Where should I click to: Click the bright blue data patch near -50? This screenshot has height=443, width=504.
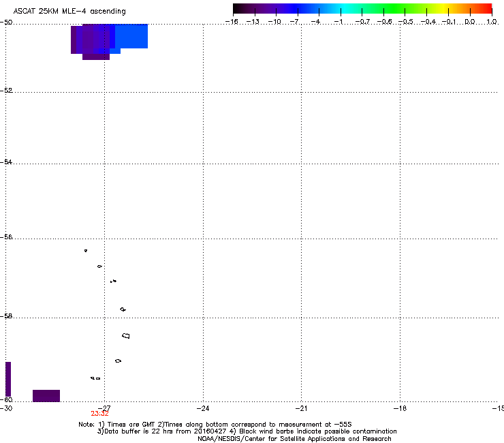pyautogui.click(x=131, y=36)
